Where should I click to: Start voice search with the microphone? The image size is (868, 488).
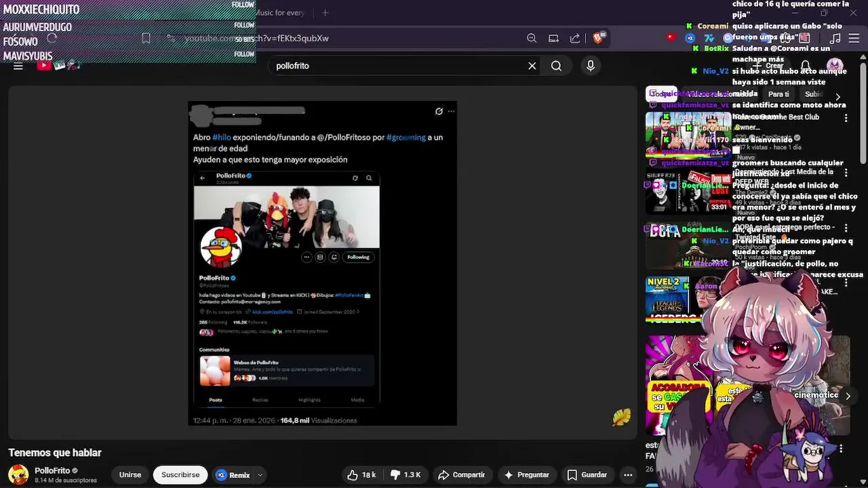tap(591, 66)
